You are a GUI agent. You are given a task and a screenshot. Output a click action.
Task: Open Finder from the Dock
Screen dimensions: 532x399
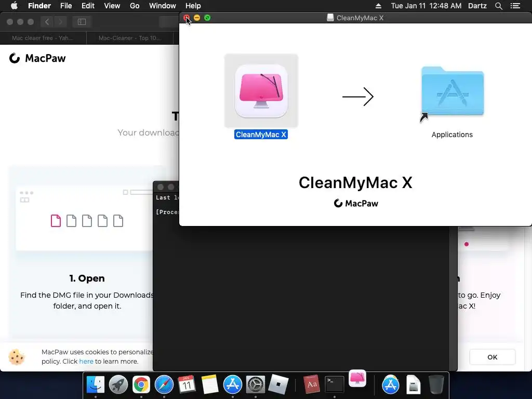pos(96,385)
